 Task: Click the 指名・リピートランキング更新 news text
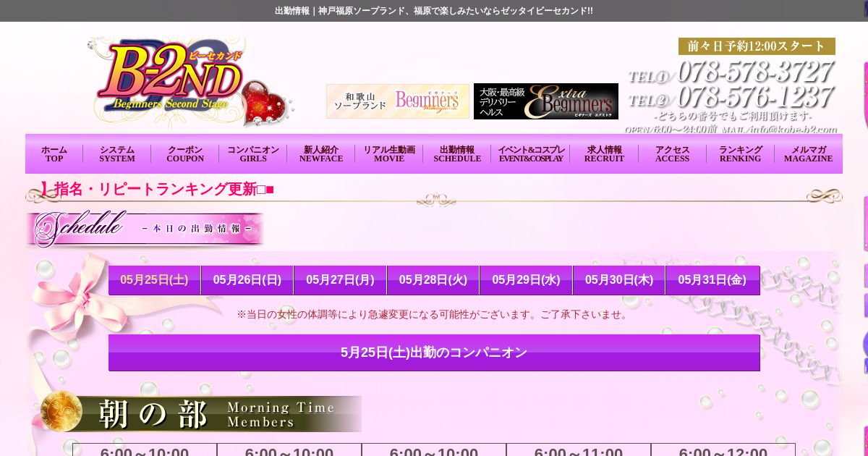[x=156, y=190]
